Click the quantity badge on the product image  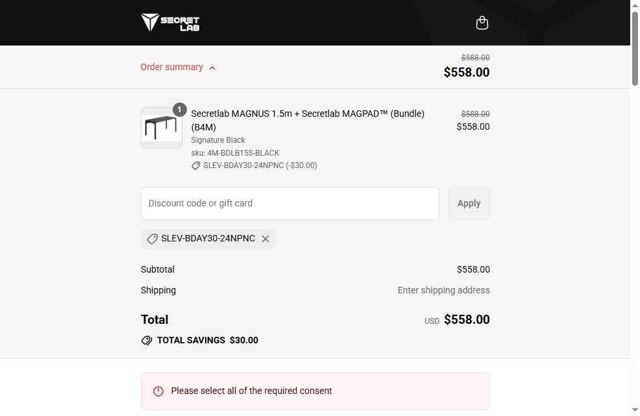(x=179, y=109)
